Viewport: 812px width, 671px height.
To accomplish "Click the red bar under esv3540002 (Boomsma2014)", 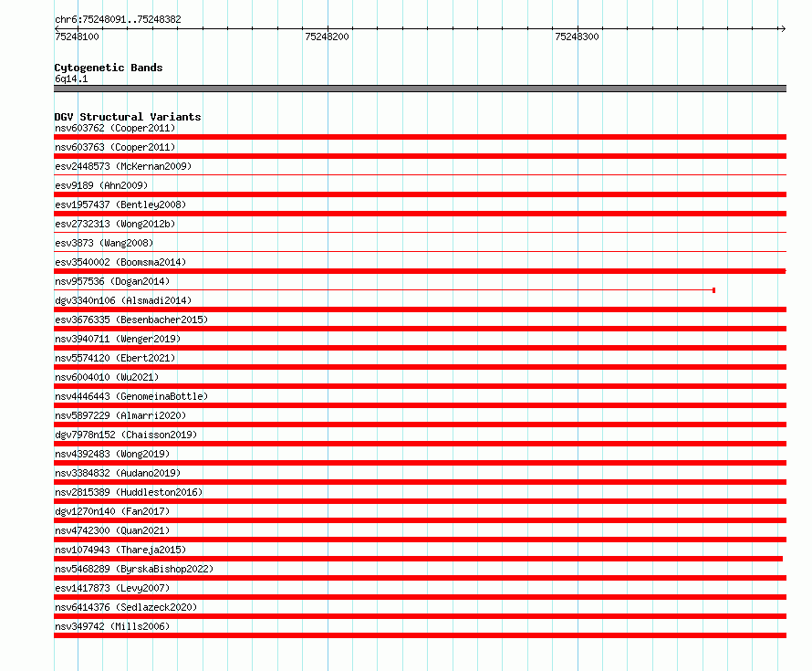I will coord(420,271).
